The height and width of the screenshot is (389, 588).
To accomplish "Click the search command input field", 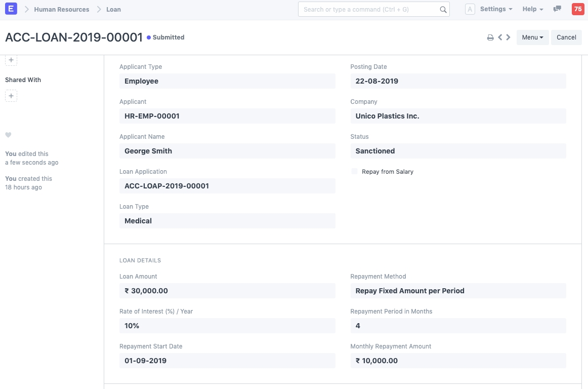I will coord(368,10).
